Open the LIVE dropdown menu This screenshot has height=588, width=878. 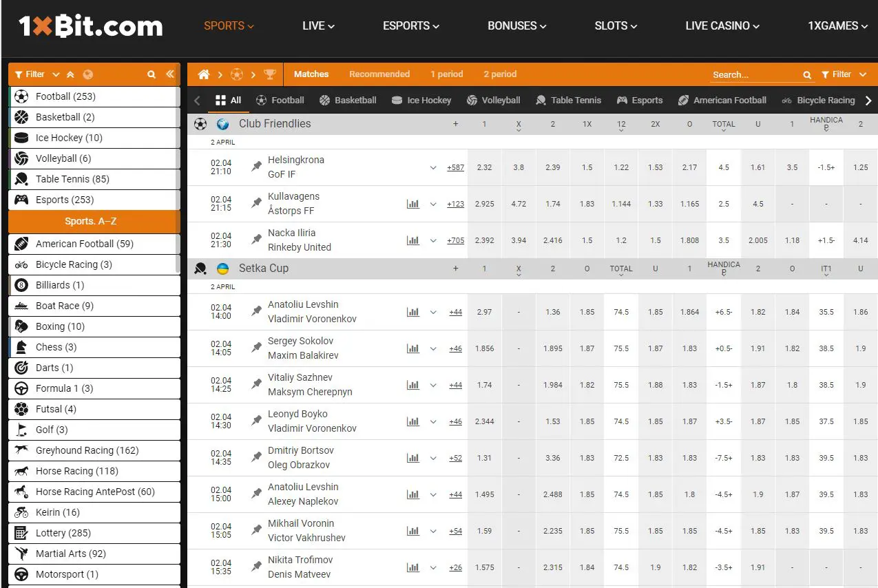pos(318,25)
